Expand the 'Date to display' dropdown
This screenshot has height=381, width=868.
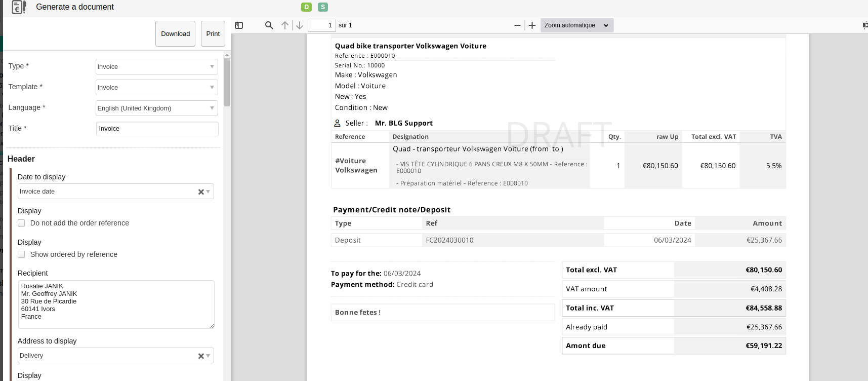[208, 192]
